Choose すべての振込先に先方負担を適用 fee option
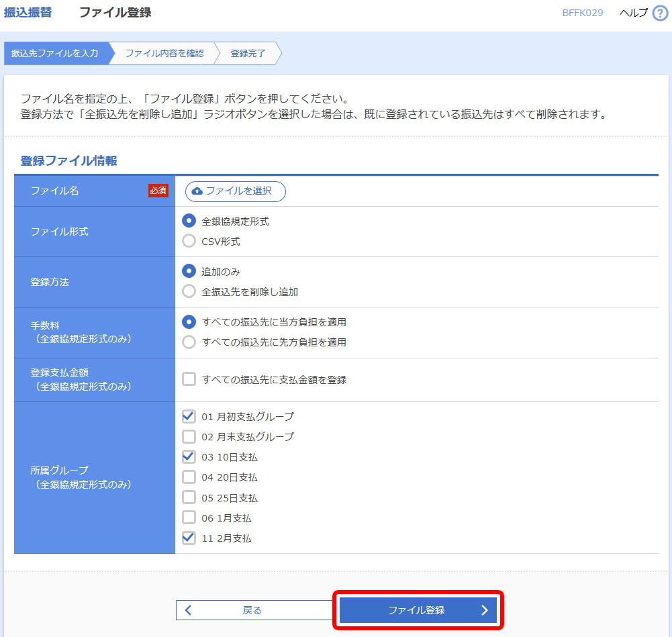Image resolution: width=672 pixels, height=637 pixels. coord(189,342)
